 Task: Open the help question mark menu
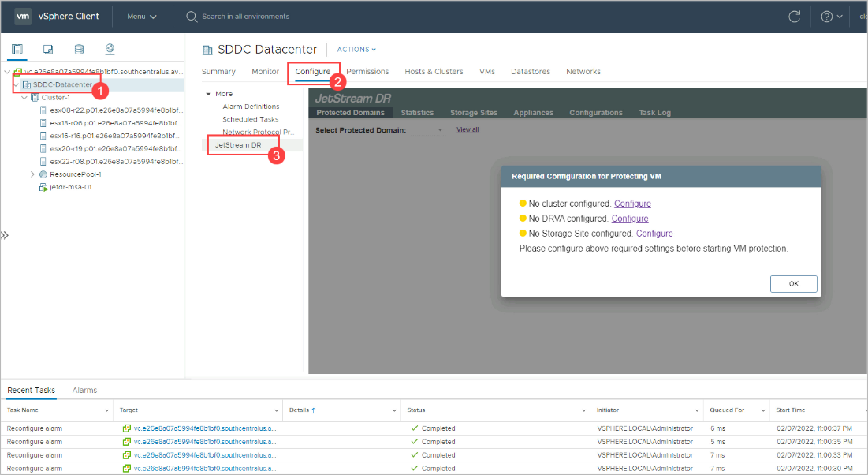point(831,17)
